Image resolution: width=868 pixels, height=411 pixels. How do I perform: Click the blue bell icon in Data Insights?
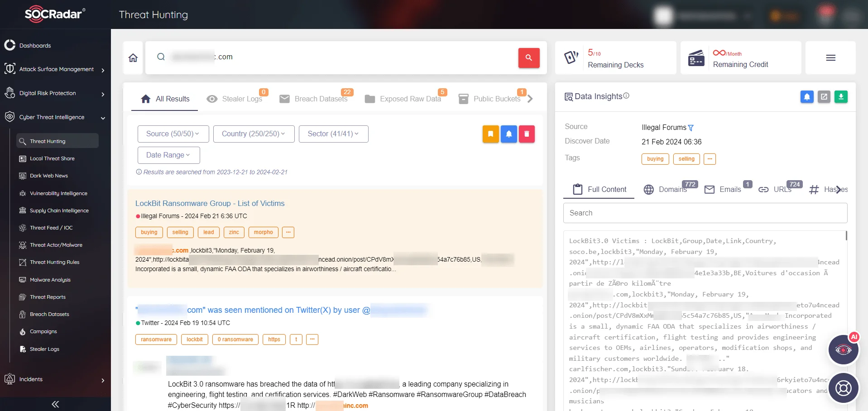click(x=807, y=96)
